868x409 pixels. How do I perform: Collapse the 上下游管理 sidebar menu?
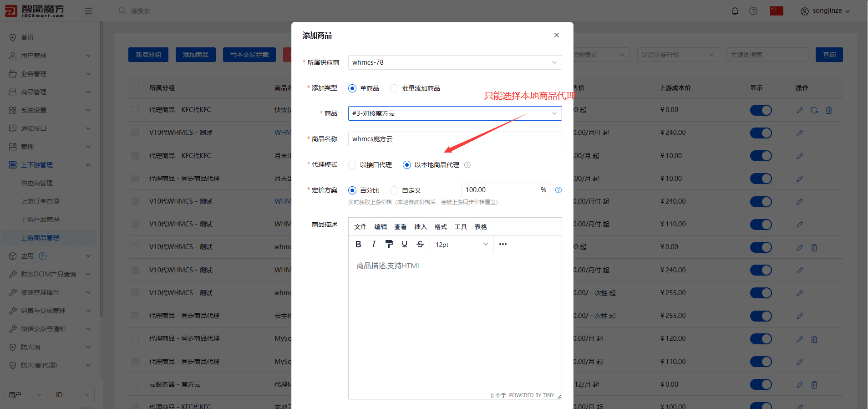pyautogui.click(x=50, y=165)
